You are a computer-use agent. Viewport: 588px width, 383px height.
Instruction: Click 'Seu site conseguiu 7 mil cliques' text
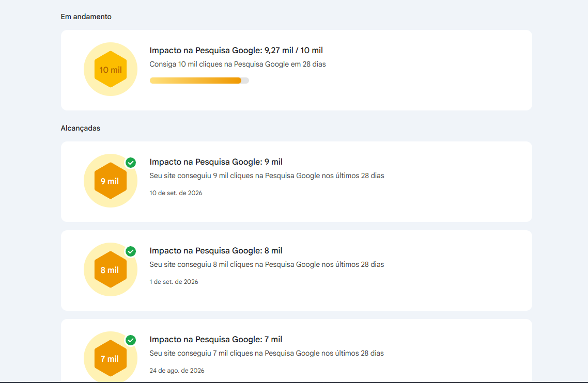(267, 354)
